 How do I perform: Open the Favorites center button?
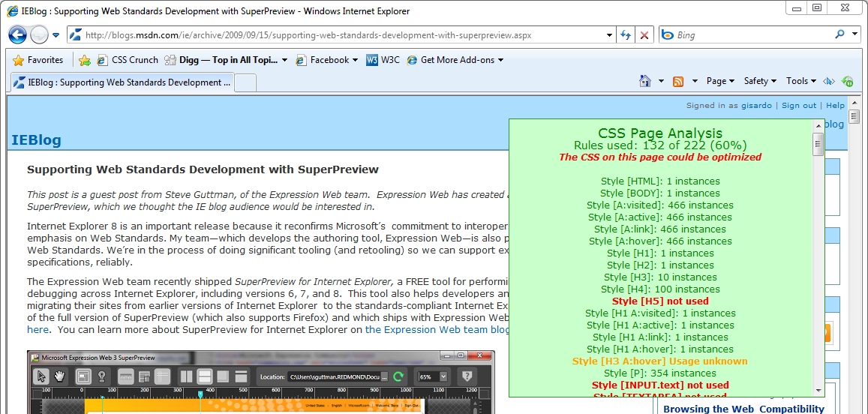tap(38, 60)
